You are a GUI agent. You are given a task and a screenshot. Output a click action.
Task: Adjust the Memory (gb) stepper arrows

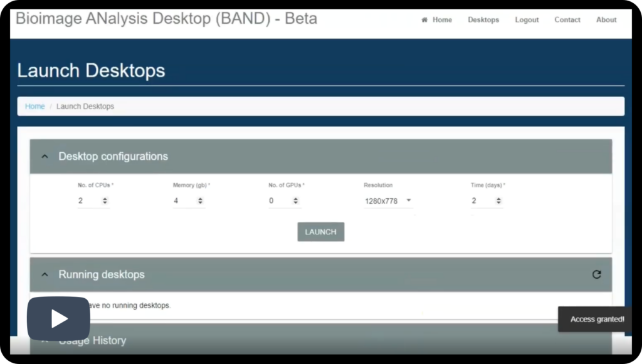click(x=200, y=201)
